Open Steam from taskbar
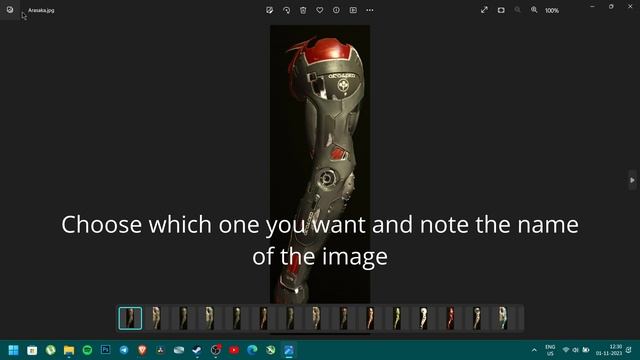The height and width of the screenshot is (360, 640). click(x=197, y=350)
